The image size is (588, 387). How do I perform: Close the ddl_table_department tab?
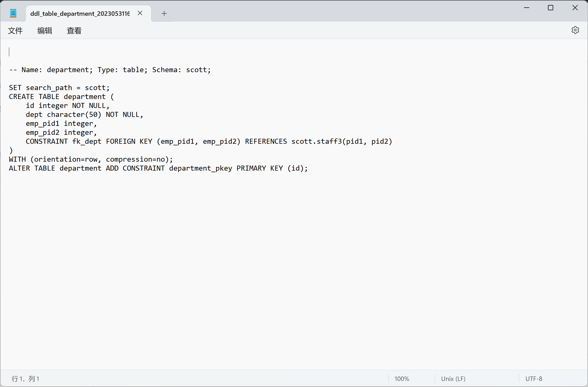point(140,13)
